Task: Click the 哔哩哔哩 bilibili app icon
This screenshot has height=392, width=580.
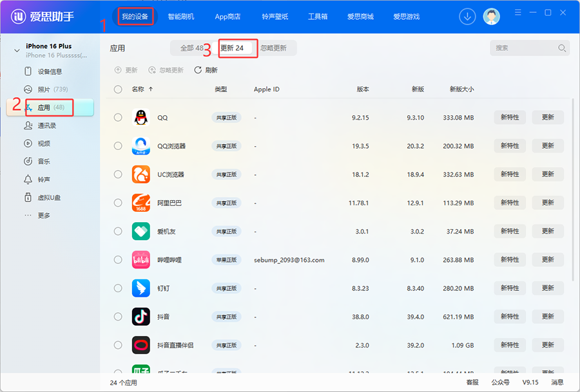Action: click(141, 260)
